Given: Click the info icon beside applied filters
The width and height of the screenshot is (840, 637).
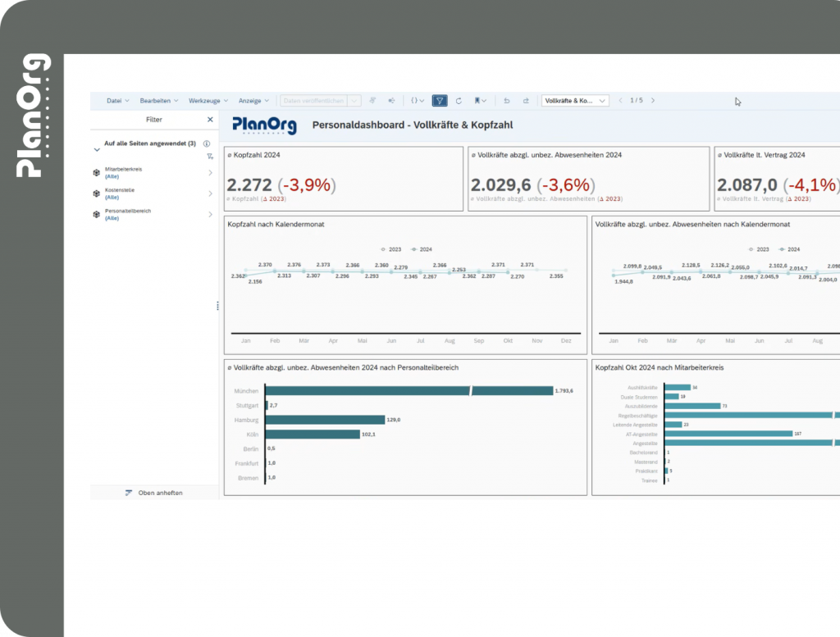Looking at the screenshot, I should point(206,143).
